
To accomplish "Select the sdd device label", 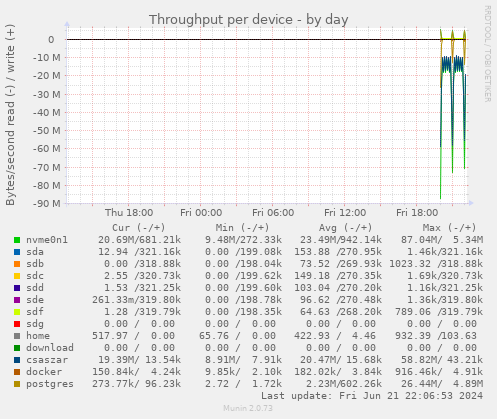I will [x=35, y=288].
